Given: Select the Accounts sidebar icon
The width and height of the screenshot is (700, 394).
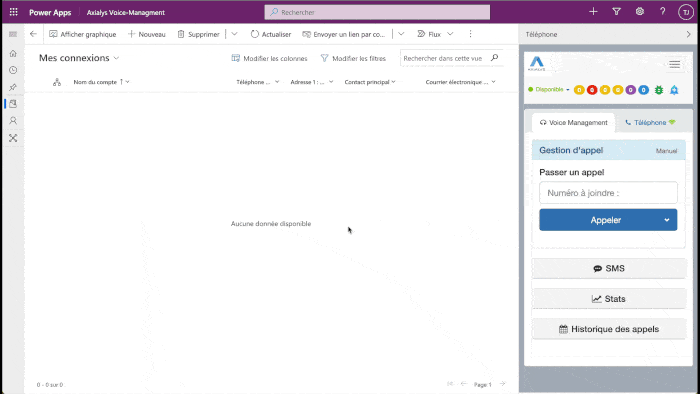Looking at the screenshot, I should (13, 104).
